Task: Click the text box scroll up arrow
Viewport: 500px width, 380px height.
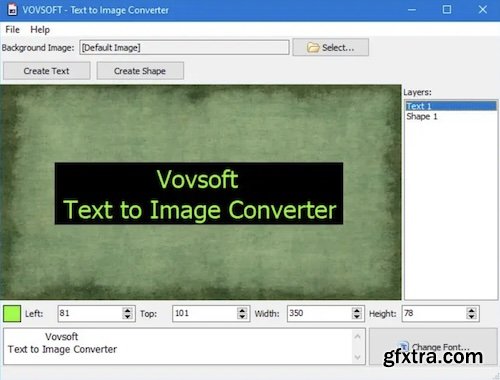Action: [x=358, y=336]
